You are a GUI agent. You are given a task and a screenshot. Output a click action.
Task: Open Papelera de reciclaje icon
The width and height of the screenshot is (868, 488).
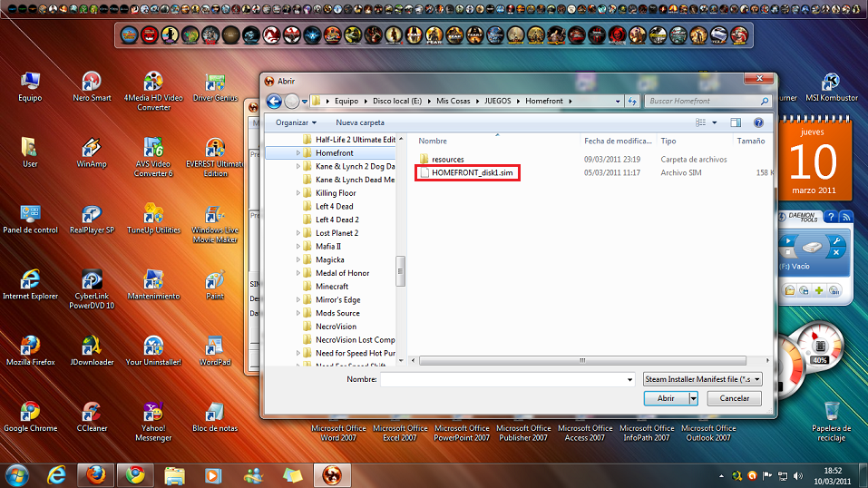click(832, 421)
